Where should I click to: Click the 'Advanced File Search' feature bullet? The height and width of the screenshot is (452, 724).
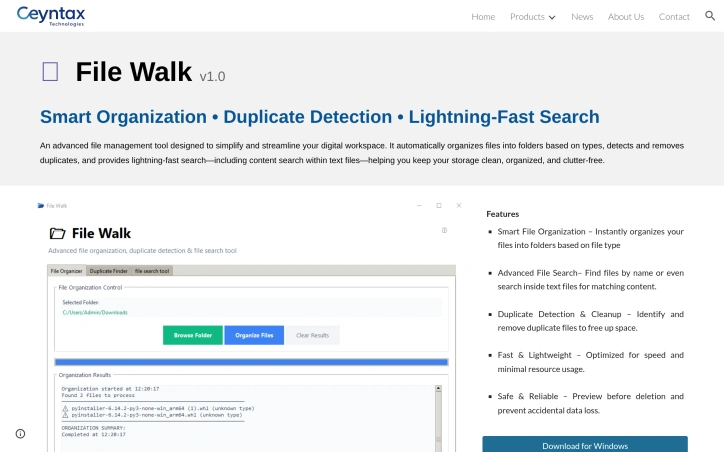(x=591, y=279)
